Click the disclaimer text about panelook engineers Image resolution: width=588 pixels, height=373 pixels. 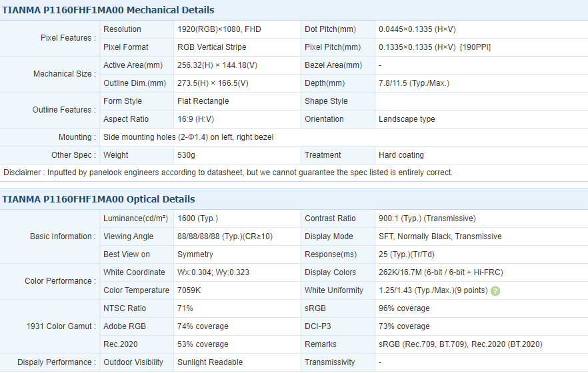point(227,173)
